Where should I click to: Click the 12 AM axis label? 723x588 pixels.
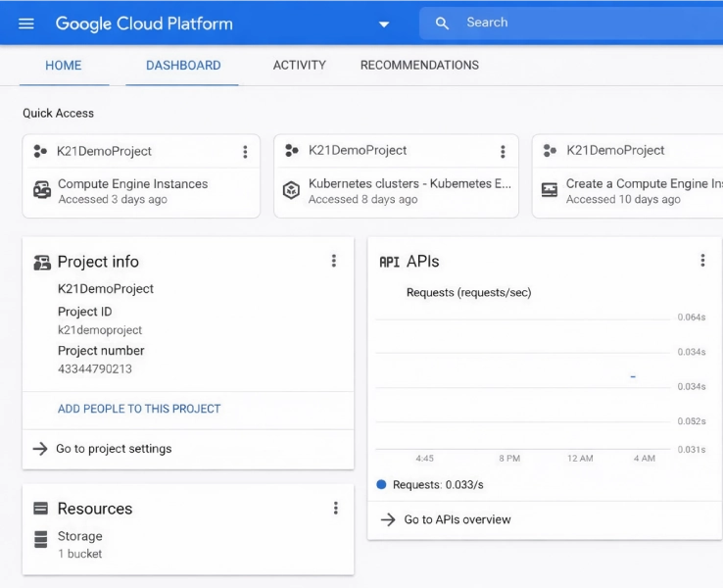tap(580, 459)
